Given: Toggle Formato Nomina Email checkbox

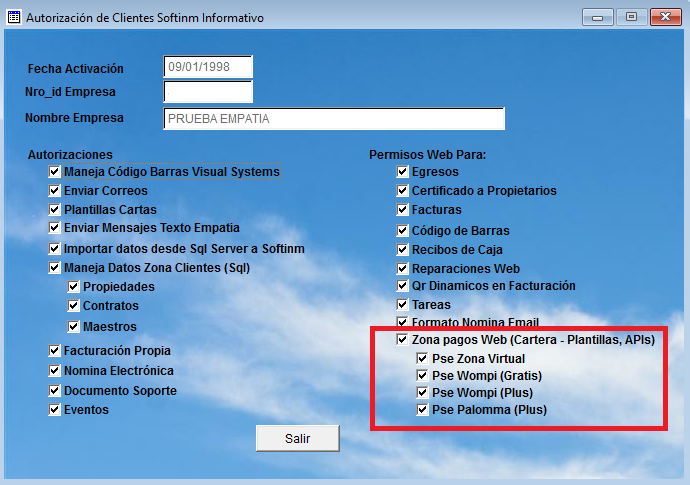Looking at the screenshot, I should 402,322.
